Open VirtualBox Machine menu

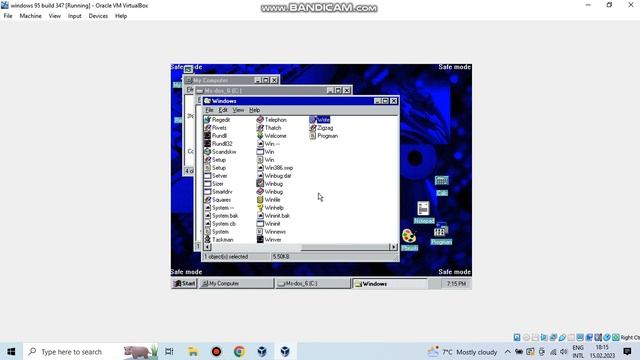[31, 16]
